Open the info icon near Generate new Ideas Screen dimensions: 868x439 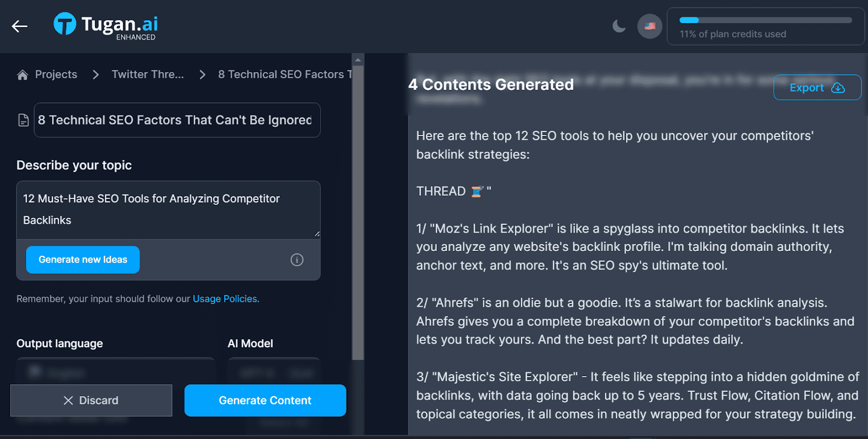coord(297,260)
